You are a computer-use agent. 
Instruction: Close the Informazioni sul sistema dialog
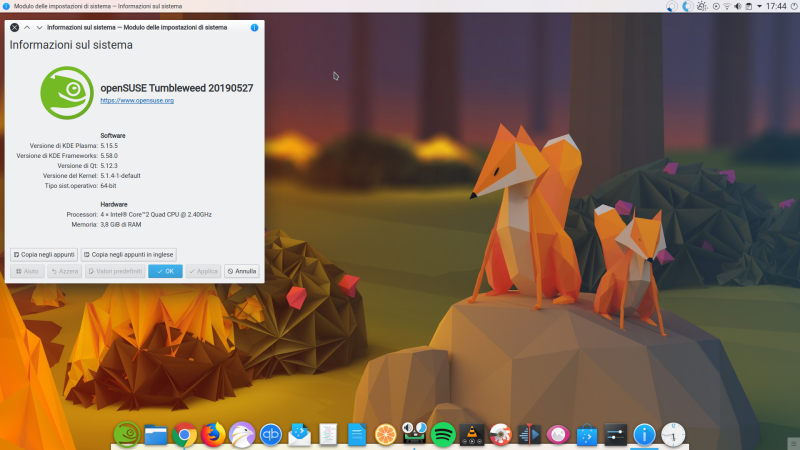(x=15, y=28)
